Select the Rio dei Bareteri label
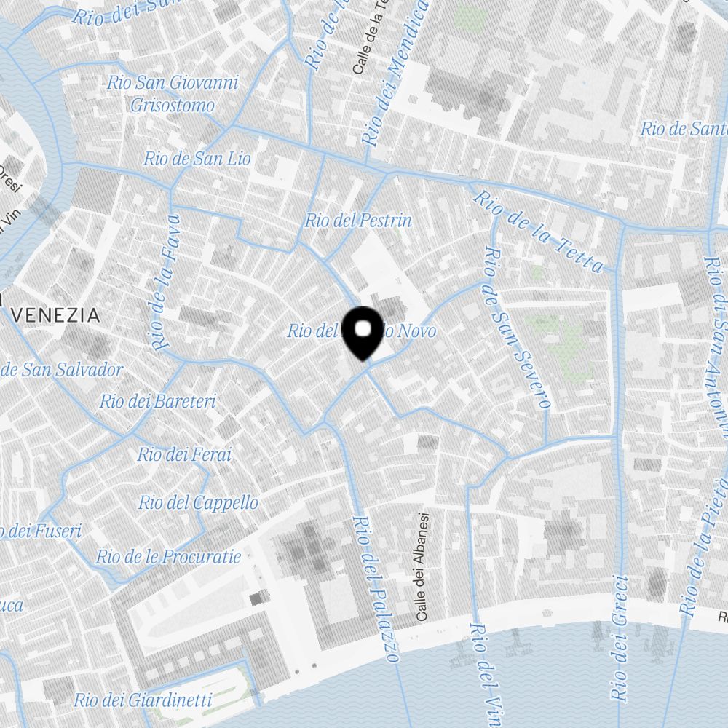Screen dimensions: 728x728 click(x=158, y=401)
